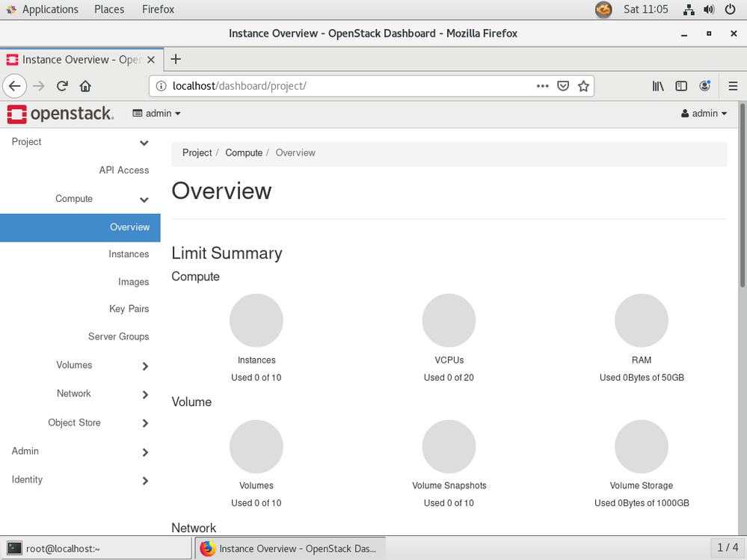The width and height of the screenshot is (747, 560).
Task: Open the Applications menu
Action: pos(49,10)
